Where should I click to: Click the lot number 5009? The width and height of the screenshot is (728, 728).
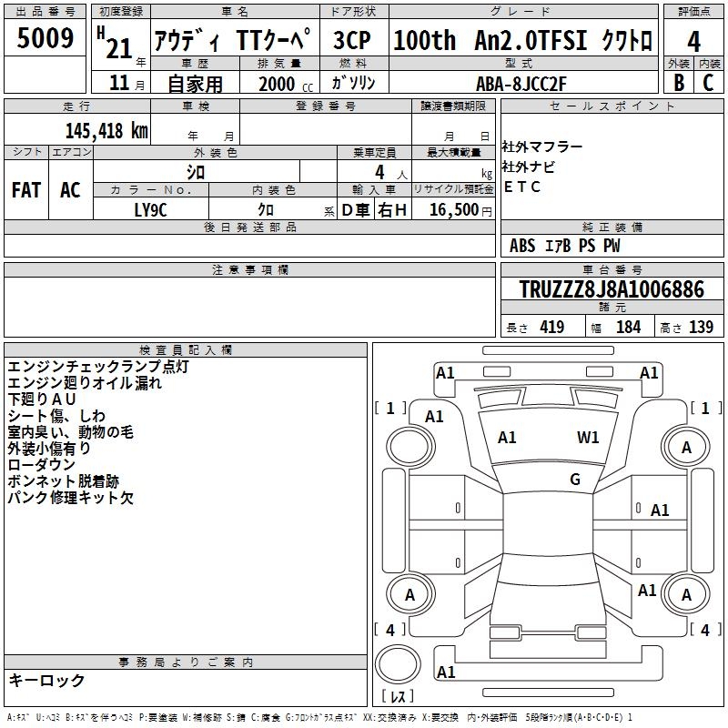click(45, 38)
